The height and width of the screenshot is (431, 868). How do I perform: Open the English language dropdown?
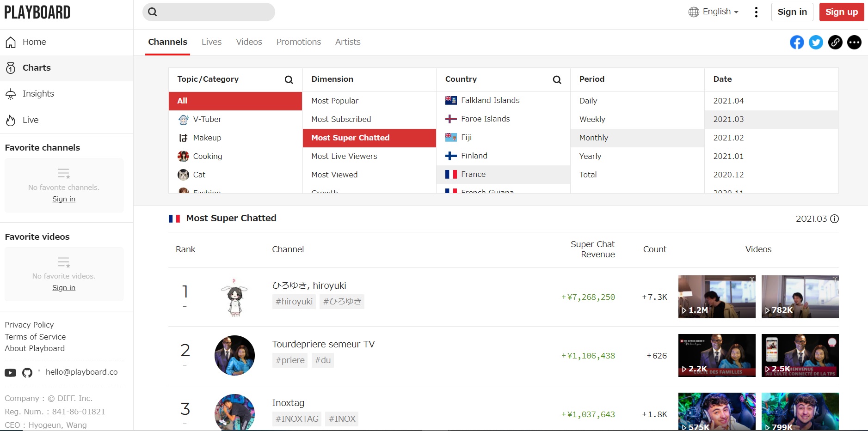pos(720,12)
